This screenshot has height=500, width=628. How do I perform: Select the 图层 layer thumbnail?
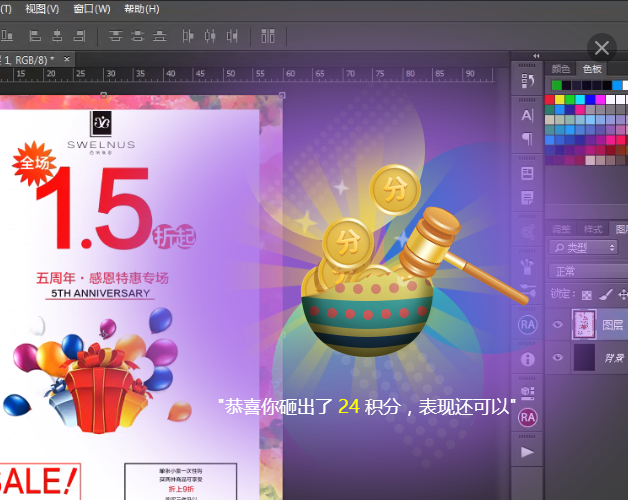[x=584, y=324]
